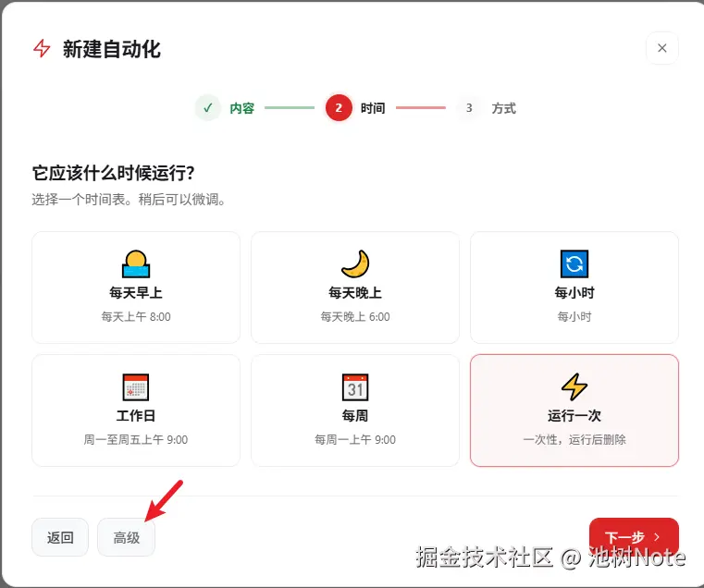Click the 返回 button
The width and height of the screenshot is (704, 588).
(x=60, y=537)
